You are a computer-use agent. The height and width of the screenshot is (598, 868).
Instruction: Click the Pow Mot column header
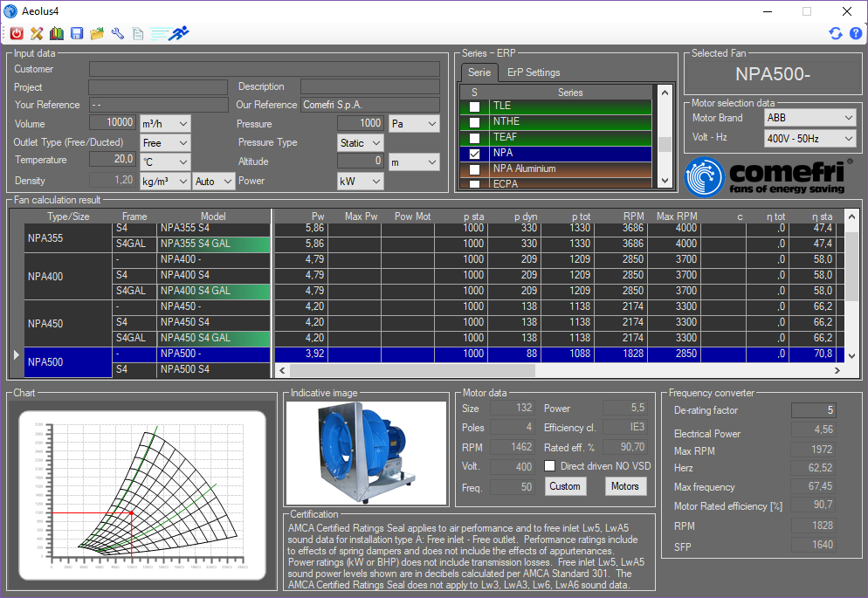(412, 217)
